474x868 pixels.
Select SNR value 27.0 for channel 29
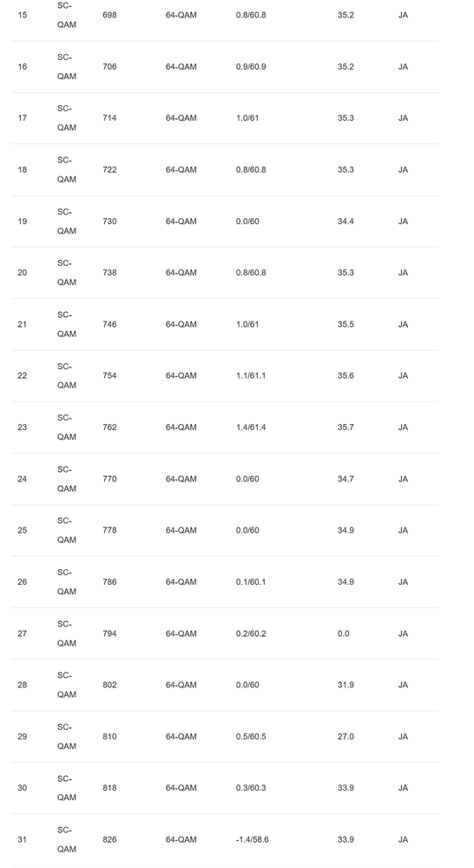(x=346, y=736)
